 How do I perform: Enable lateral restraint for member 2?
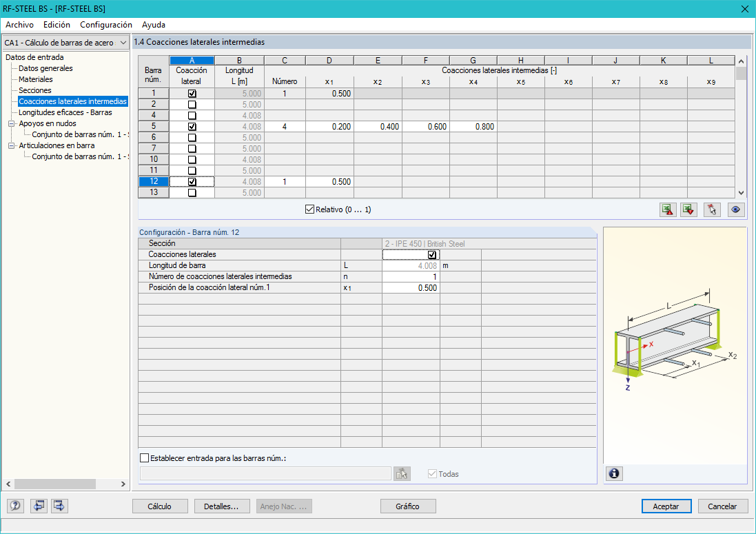(x=192, y=105)
